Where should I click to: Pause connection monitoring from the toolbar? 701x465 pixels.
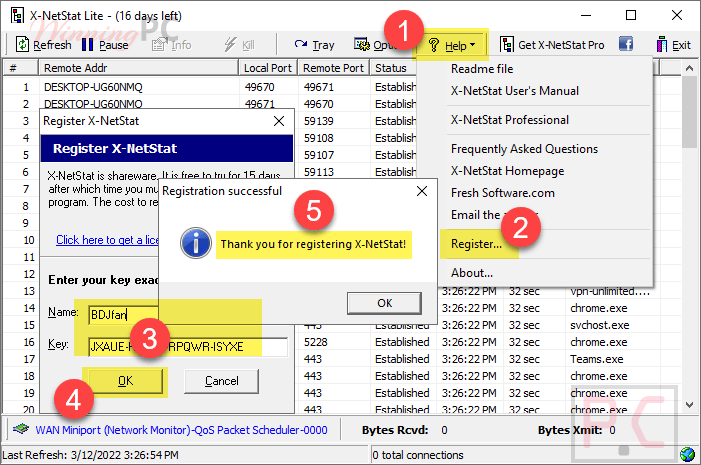[x=105, y=45]
